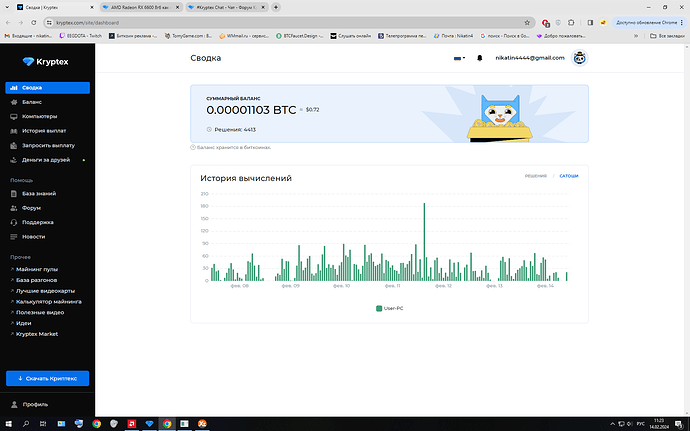Click the total balance 0.00001103 BTC
The height and width of the screenshot is (431, 690).
point(251,110)
